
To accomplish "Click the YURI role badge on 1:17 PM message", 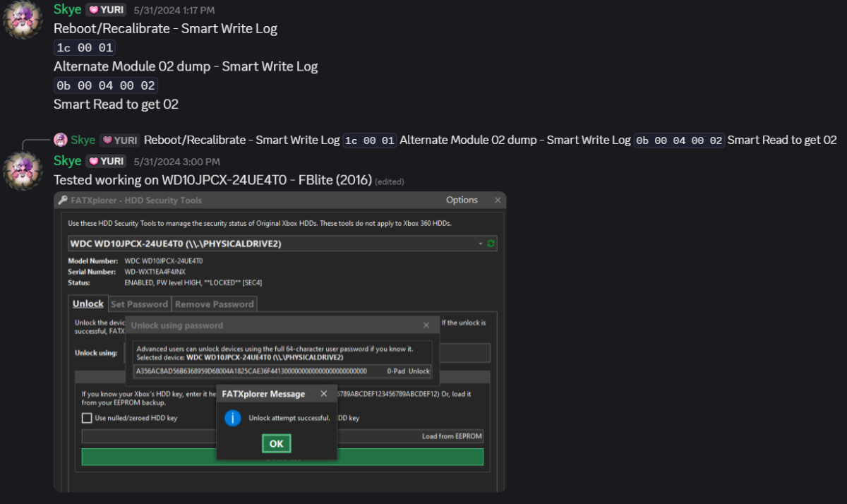I will (x=106, y=11).
